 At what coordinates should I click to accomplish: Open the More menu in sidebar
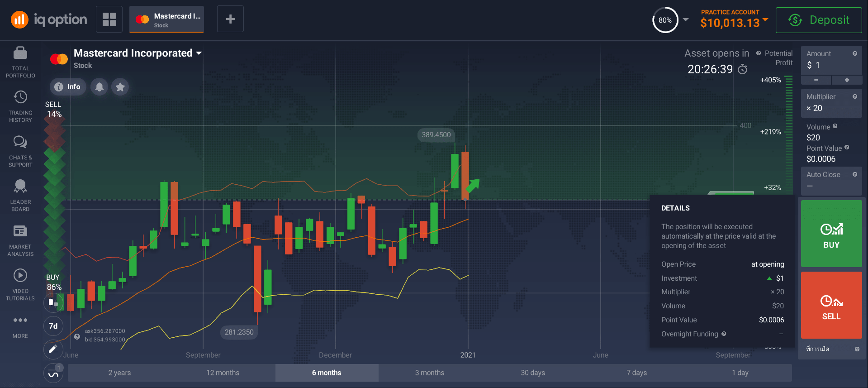point(20,327)
